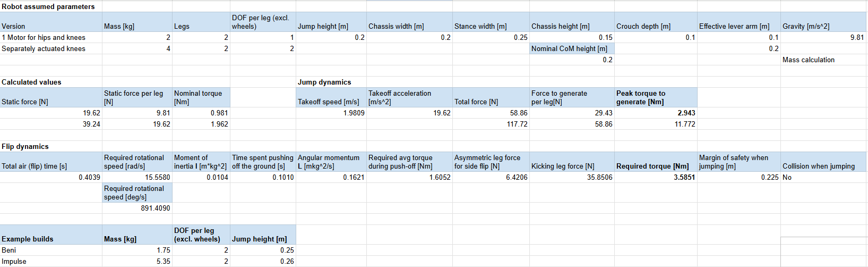
Task: Select the Static force value 39.24
Action: 51,124
